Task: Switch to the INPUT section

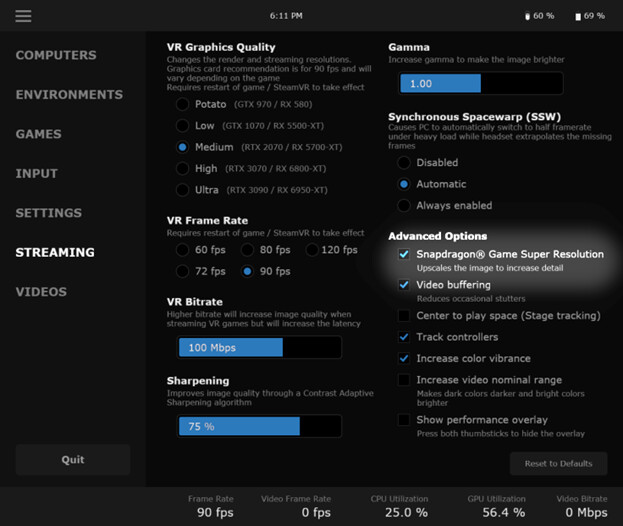Action: pos(37,173)
